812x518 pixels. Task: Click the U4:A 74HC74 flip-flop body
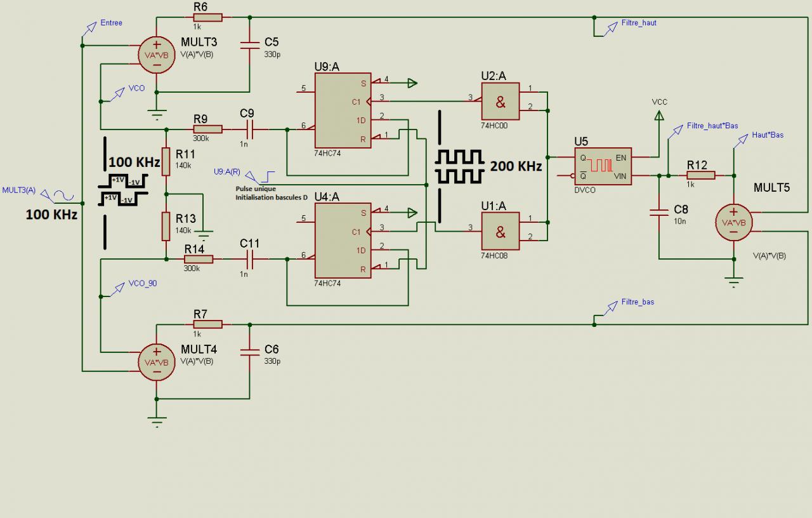343,241
